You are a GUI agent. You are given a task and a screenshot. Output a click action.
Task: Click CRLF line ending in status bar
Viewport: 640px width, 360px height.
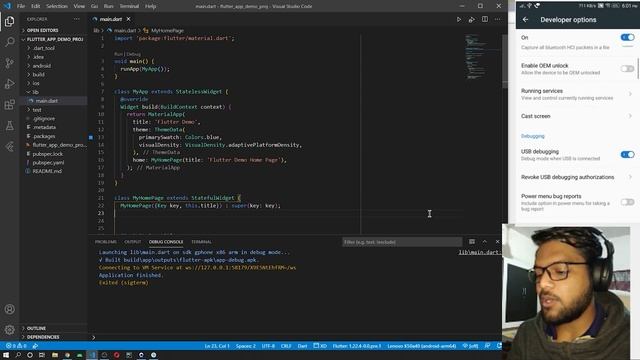pos(286,346)
